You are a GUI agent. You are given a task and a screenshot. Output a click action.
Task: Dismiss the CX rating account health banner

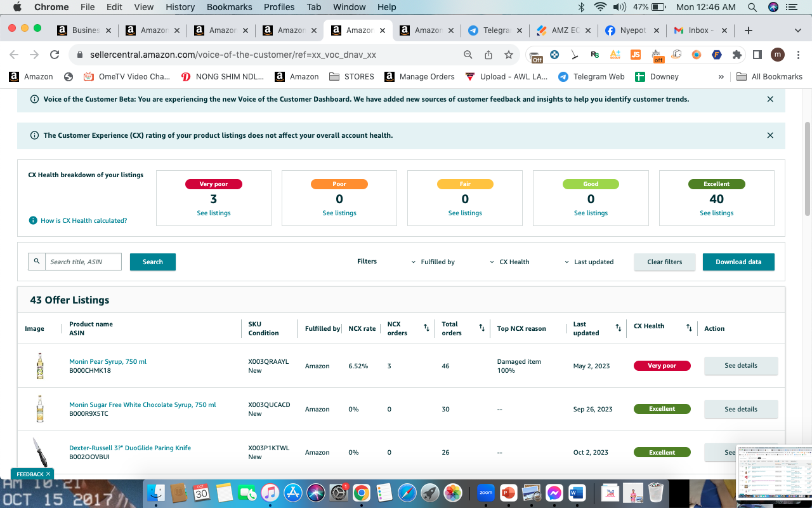[x=770, y=135]
